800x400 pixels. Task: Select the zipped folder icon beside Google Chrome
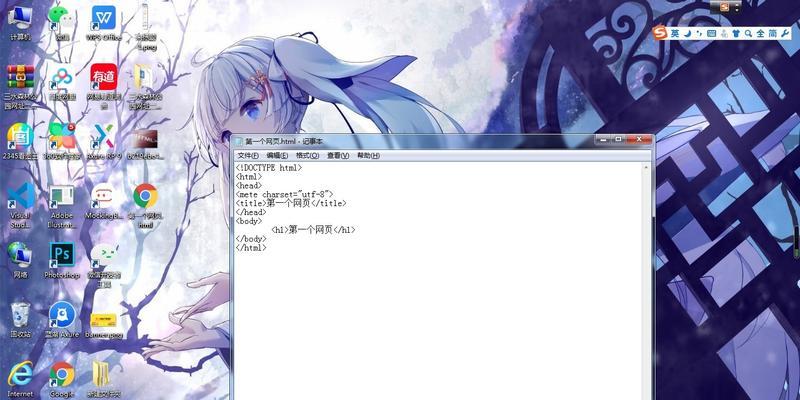[104, 380]
